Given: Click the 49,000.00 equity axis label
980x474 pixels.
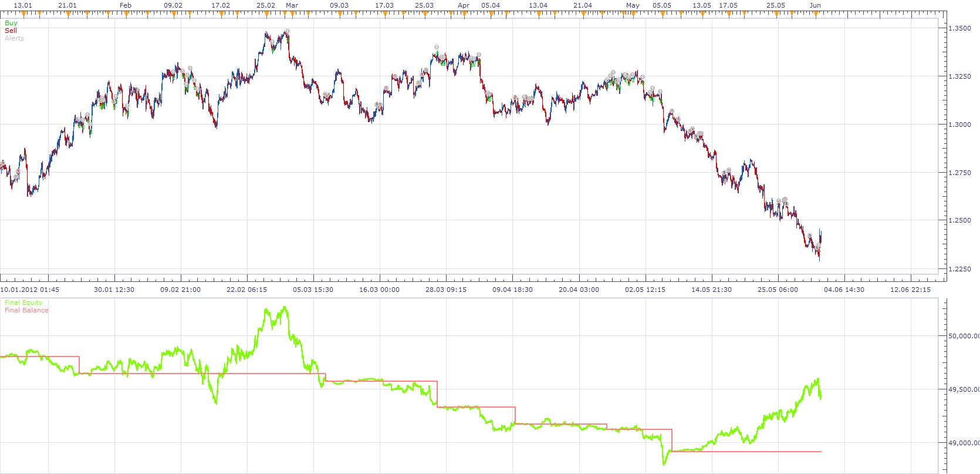Looking at the screenshot, I should 964,443.
